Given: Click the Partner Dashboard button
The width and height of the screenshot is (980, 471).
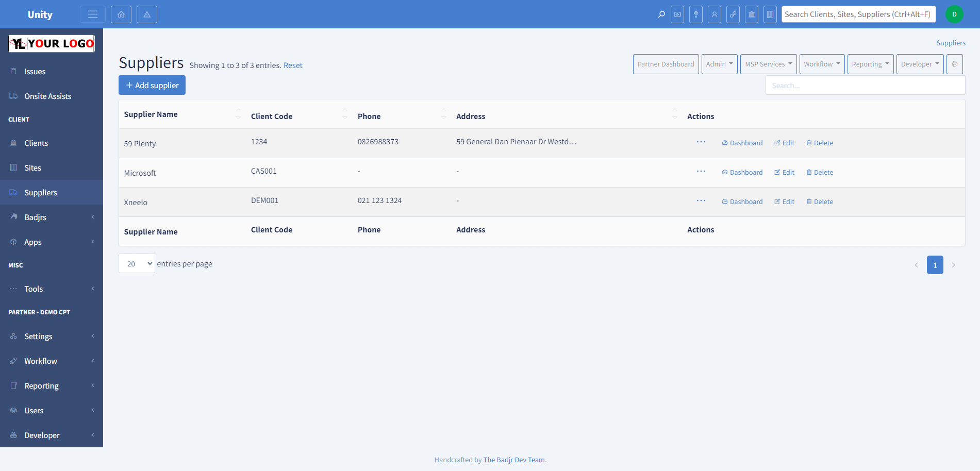Looking at the screenshot, I should point(666,64).
